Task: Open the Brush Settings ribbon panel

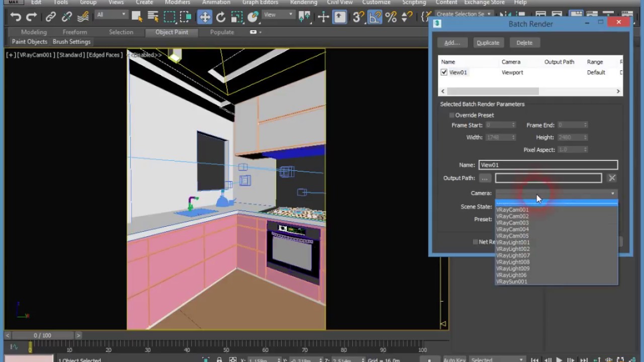Action: [71, 42]
